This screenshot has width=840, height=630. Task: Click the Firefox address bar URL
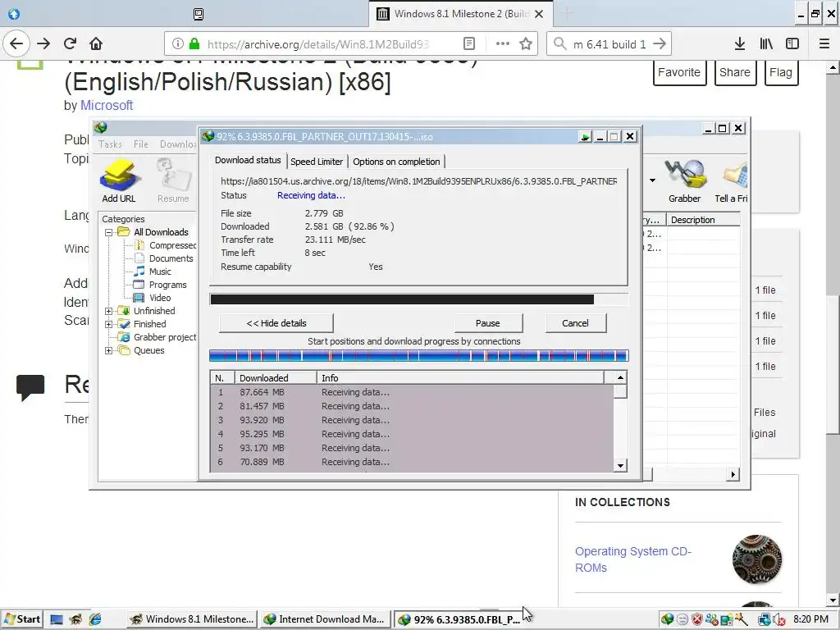(318, 44)
